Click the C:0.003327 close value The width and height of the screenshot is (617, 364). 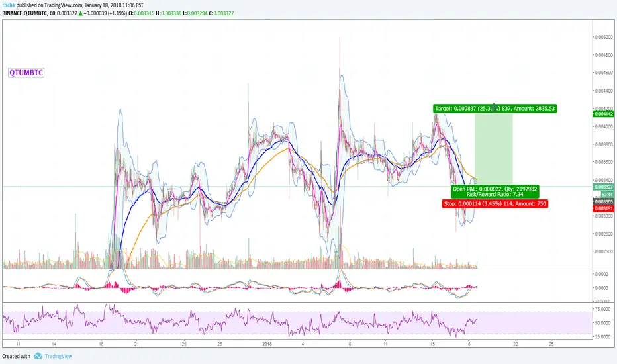tap(221, 13)
